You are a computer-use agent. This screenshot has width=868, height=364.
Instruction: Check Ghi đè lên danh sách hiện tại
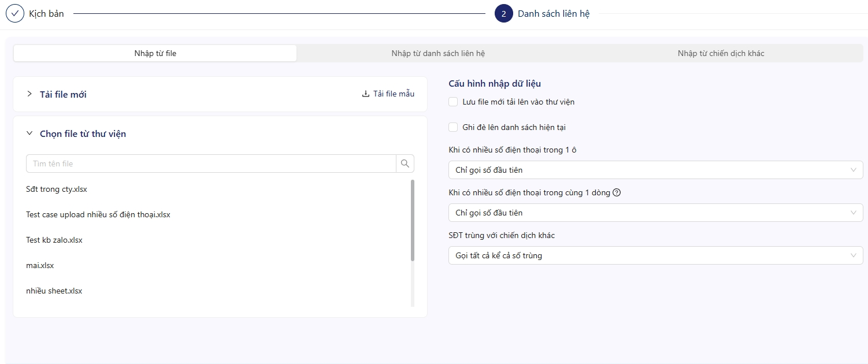pyautogui.click(x=453, y=127)
